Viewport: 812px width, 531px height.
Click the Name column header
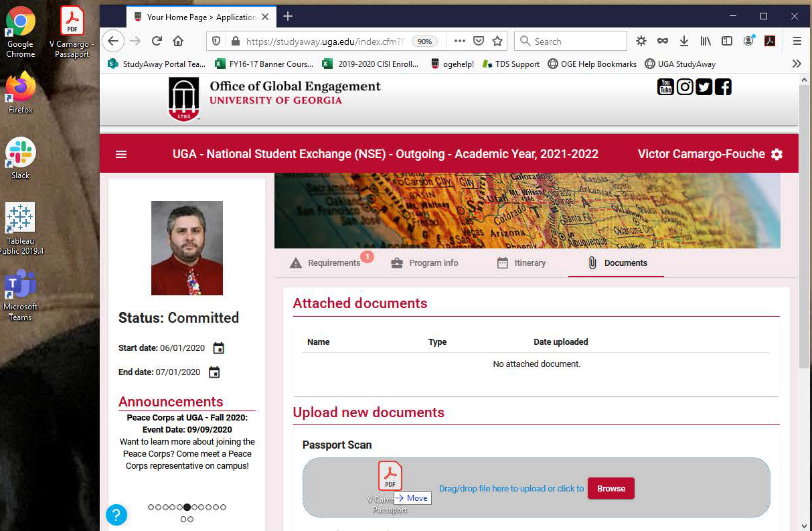pos(319,342)
